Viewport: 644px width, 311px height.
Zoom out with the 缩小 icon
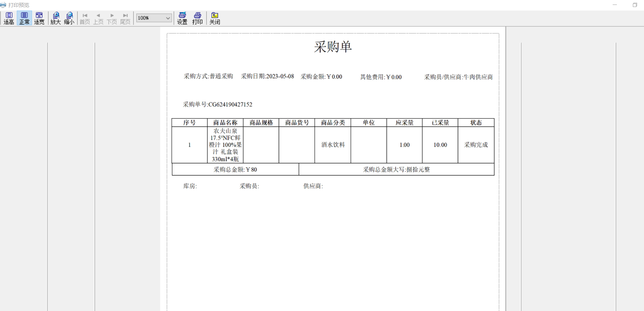pyautogui.click(x=69, y=18)
